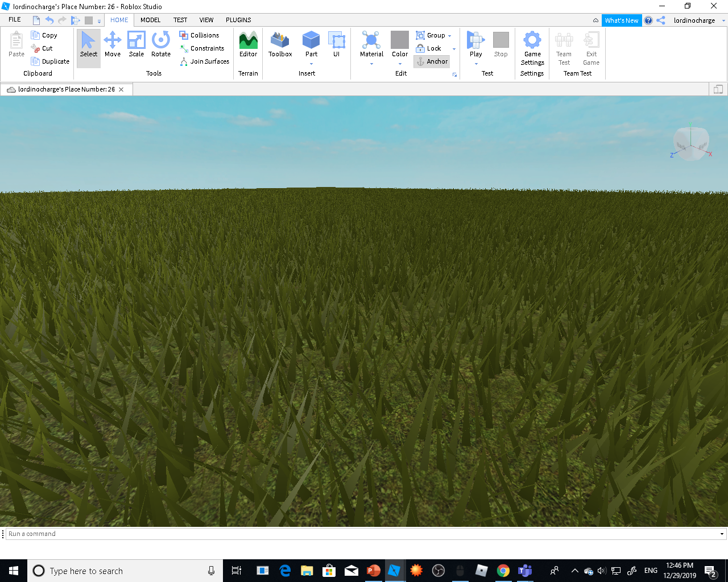
Task: Switch to the PLUGINS ribbon tab
Action: pos(238,20)
